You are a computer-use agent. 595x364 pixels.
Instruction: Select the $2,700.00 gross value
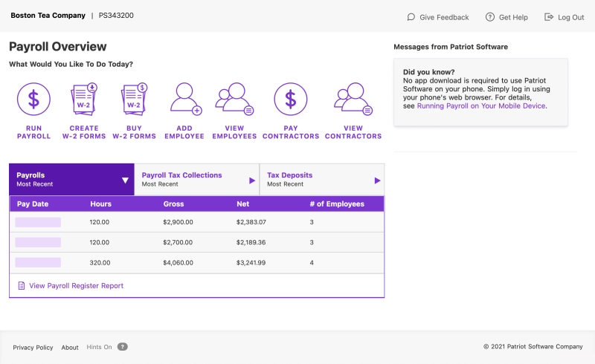pos(178,242)
